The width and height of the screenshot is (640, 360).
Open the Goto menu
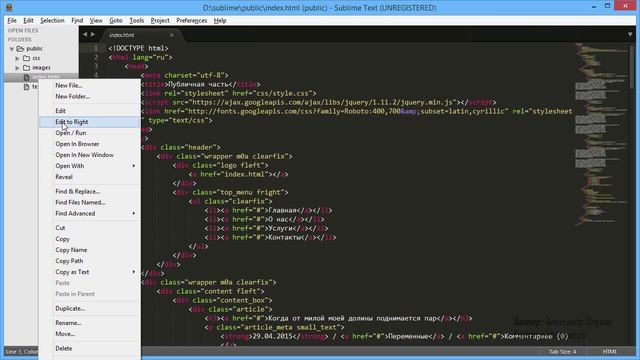coord(116,20)
